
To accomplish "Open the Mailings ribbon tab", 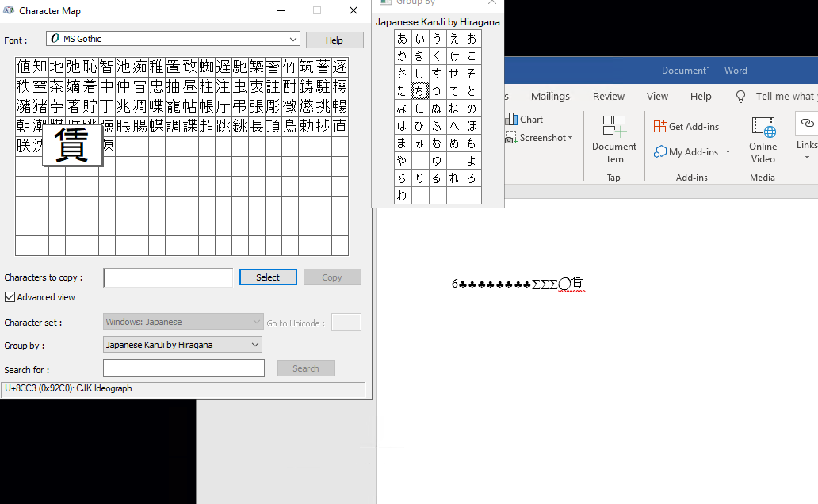I will click(x=550, y=97).
